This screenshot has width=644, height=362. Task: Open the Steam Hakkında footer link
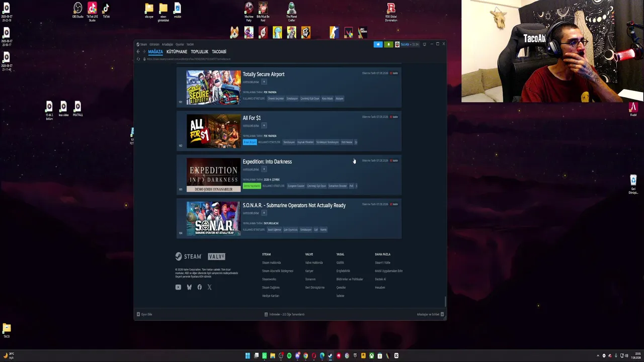[272, 262]
